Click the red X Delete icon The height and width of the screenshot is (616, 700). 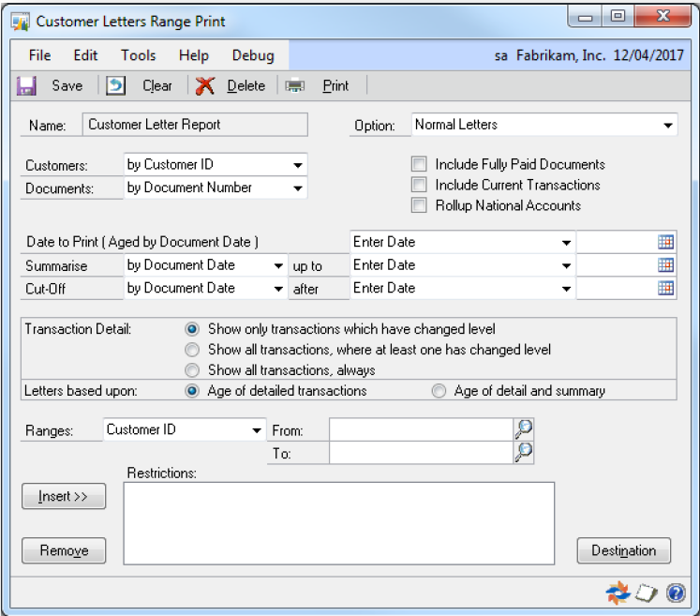click(x=205, y=86)
